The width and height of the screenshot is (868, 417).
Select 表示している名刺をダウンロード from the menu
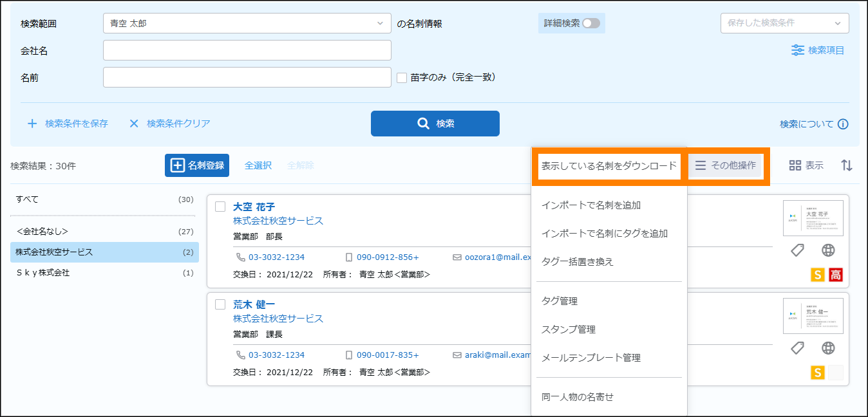click(609, 166)
